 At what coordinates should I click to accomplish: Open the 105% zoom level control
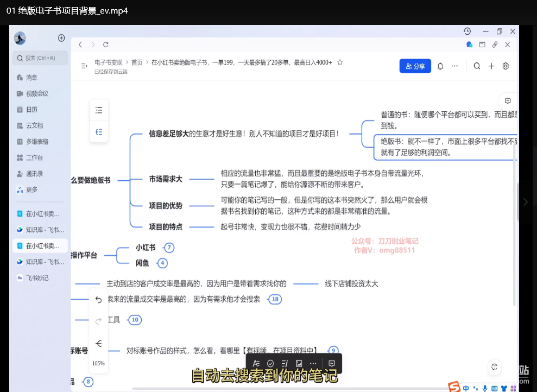99,363
